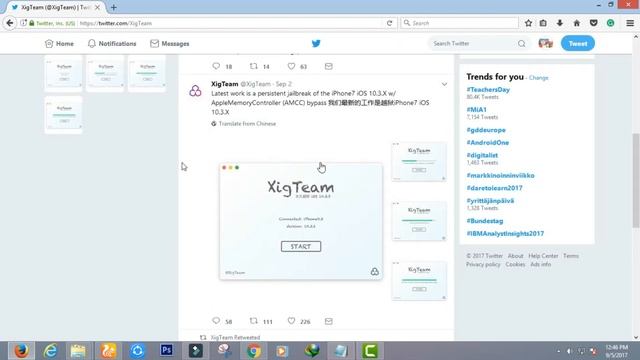640x360 pixels.
Task: Retweet the iPhone7 jailbreak tweet
Action: 253,321
